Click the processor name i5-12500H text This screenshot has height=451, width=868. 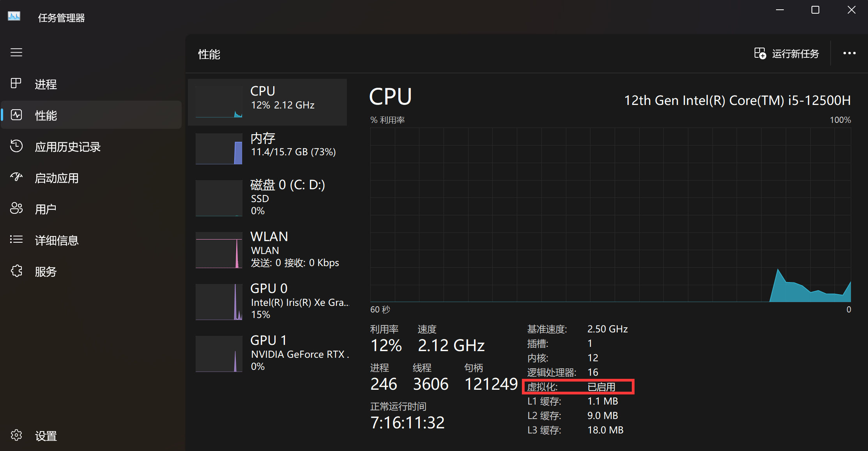[737, 100]
